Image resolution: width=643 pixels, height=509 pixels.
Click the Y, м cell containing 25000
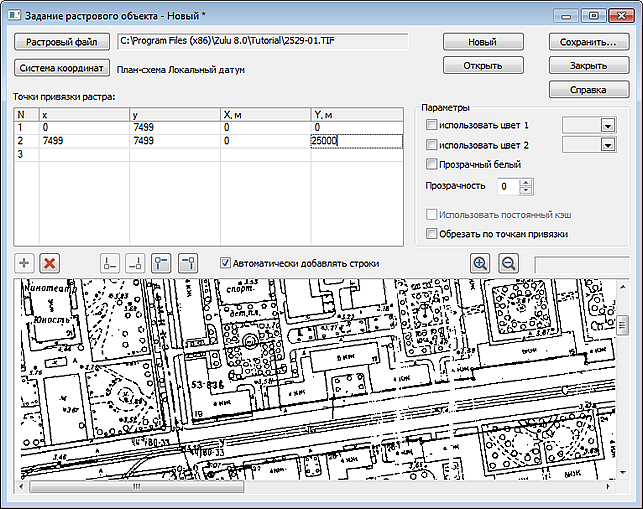(x=356, y=141)
